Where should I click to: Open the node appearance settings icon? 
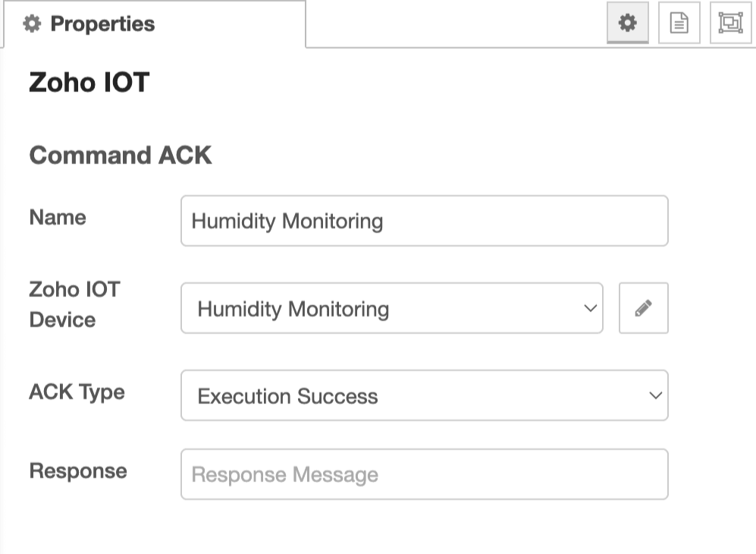coord(730,24)
